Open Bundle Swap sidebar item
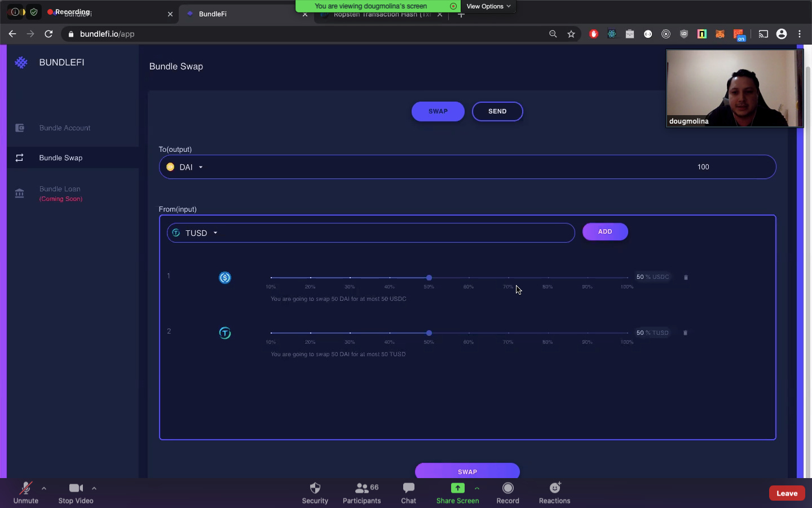 [x=73, y=158]
